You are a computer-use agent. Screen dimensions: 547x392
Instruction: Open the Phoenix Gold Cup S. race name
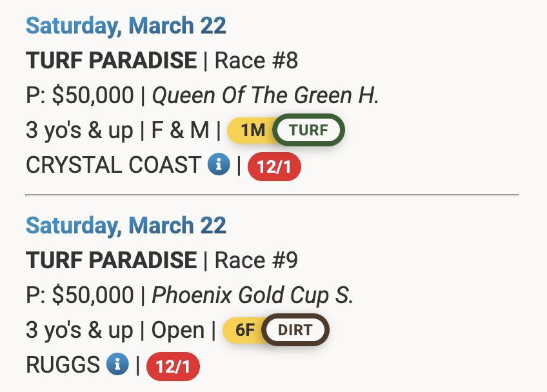coord(252,295)
